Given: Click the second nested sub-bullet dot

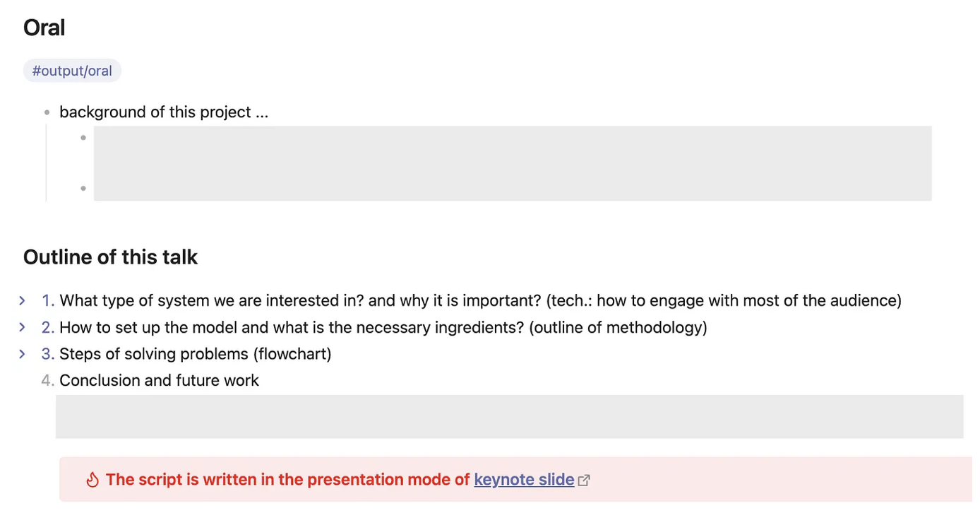Looking at the screenshot, I should pyautogui.click(x=83, y=189).
